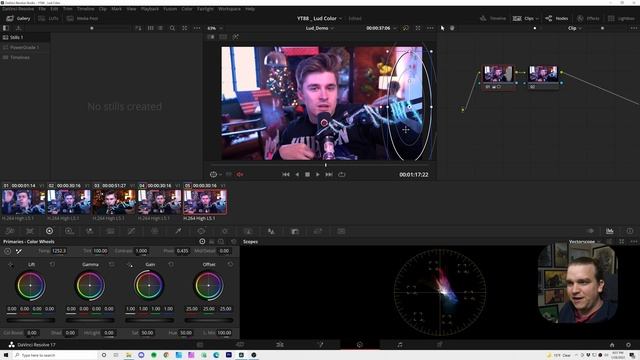Open gallery search

coord(172,28)
